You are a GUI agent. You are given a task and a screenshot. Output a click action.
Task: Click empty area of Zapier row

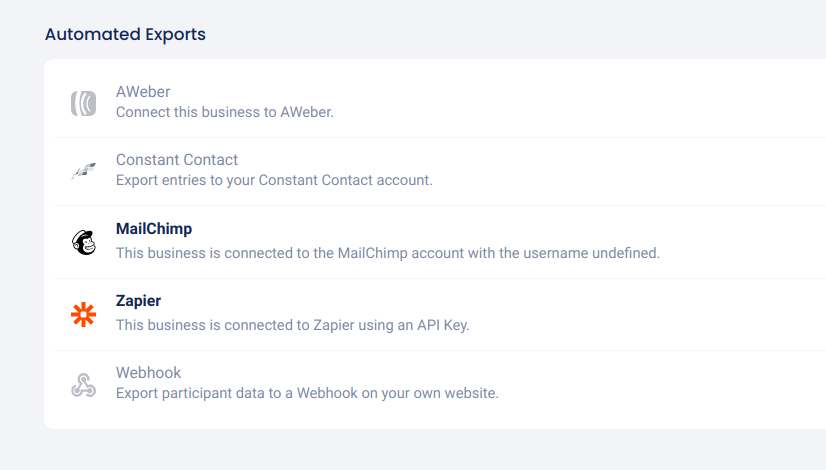[x=650, y=313]
